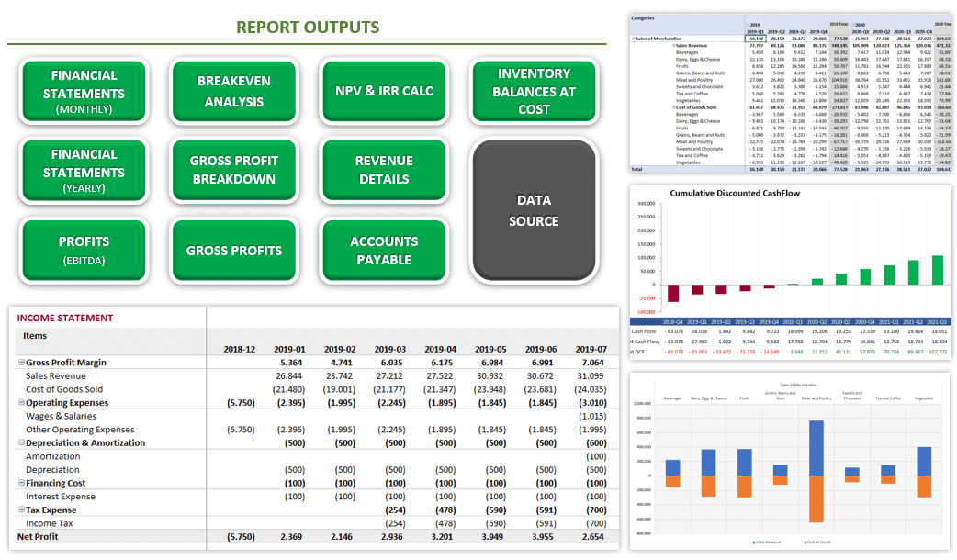Select the Sales of Merchandise pivot table thumbnail
Viewport: 957px width, 560px height.
(791, 94)
